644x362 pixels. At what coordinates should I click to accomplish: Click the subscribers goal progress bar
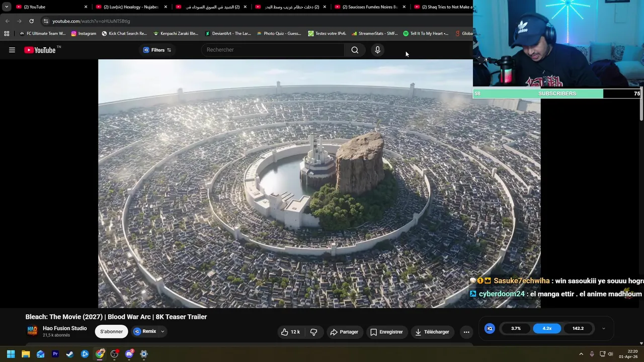(557, 94)
